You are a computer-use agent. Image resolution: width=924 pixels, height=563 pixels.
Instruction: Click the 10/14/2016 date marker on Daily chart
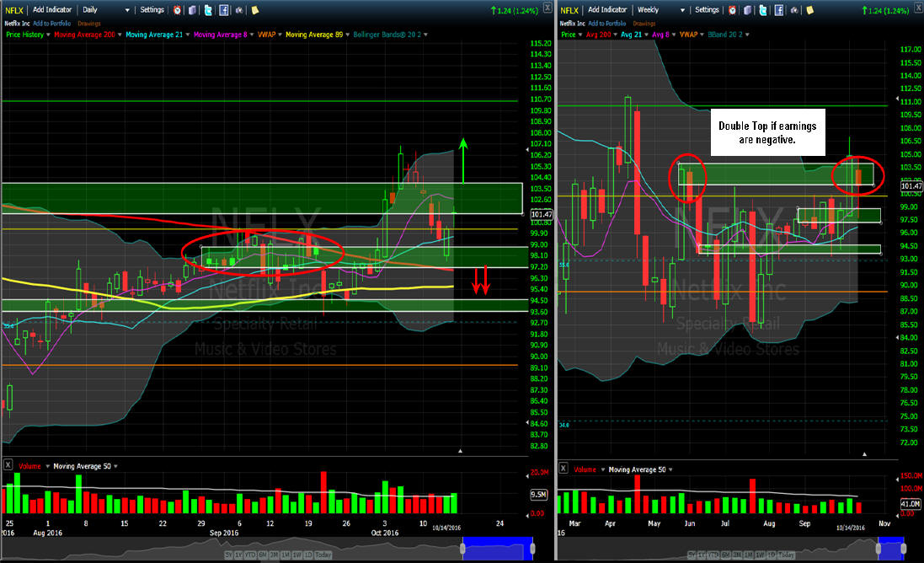[x=446, y=528]
